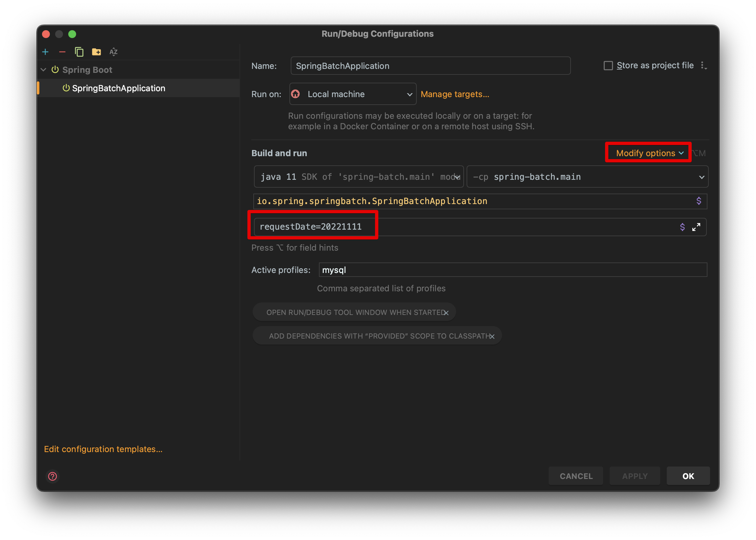Click the Spring Boot power icon
This screenshot has height=540, width=756.
coord(55,70)
